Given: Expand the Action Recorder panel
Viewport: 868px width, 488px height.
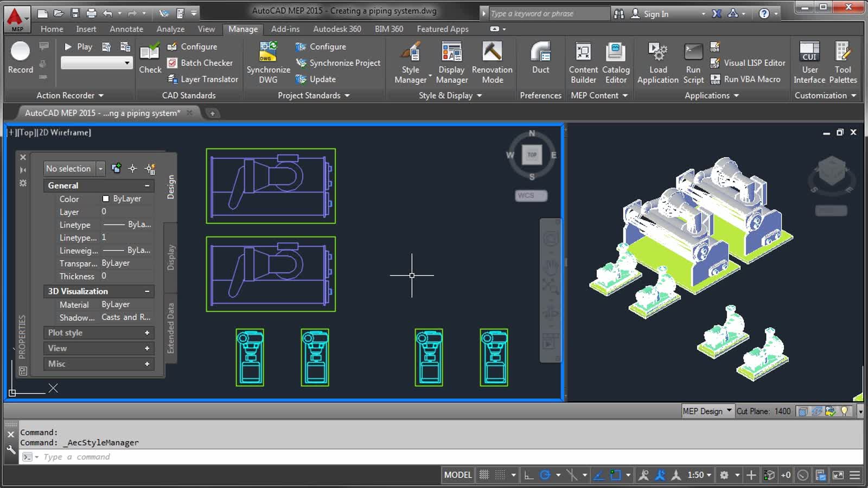Looking at the screenshot, I should coord(70,95).
